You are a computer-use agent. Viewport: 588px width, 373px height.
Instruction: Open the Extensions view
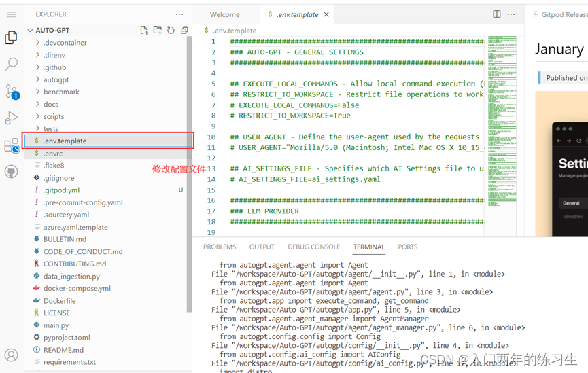pyautogui.click(x=12, y=145)
